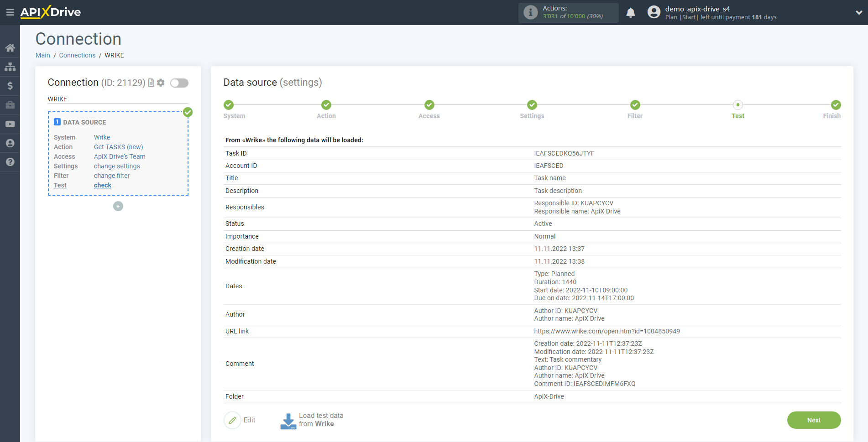Viewport: 868px width, 442px height.
Task: Expand the account dropdown chevron
Action: [858, 13]
